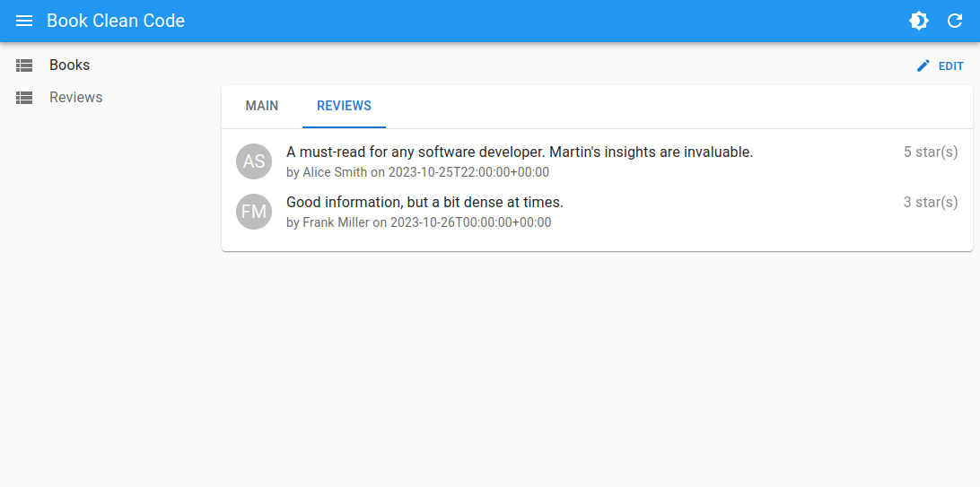This screenshot has width=980, height=487.
Task: Select the AS avatar for Alice Smith
Action: coord(254,161)
